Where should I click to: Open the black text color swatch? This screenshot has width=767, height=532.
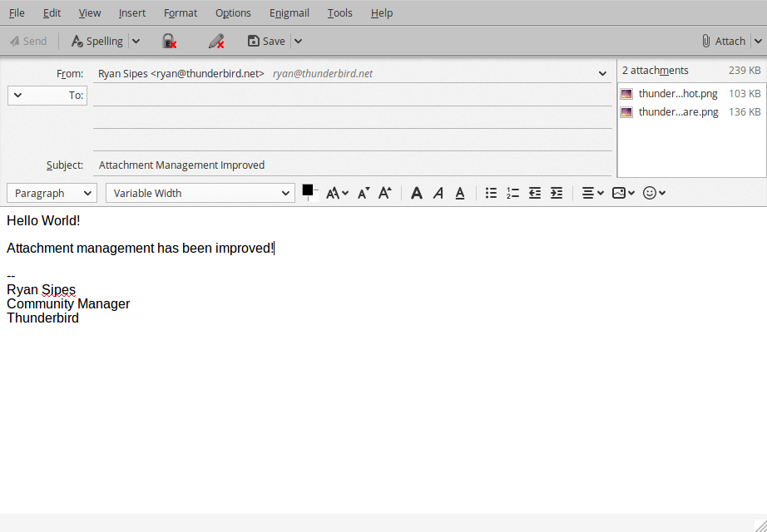click(x=308, y=191)
